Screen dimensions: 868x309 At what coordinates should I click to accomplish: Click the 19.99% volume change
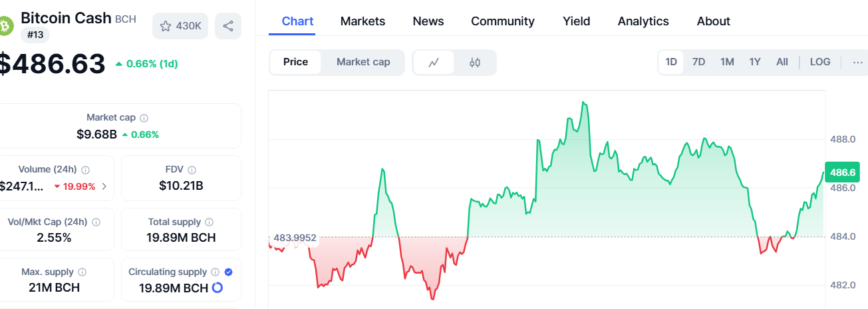click(x=74, y=186)
